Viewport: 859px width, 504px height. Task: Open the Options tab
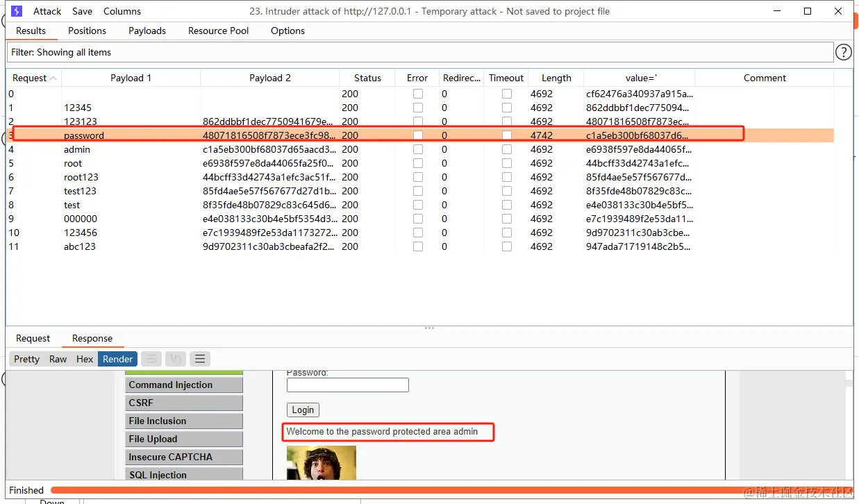coord(288,31)
